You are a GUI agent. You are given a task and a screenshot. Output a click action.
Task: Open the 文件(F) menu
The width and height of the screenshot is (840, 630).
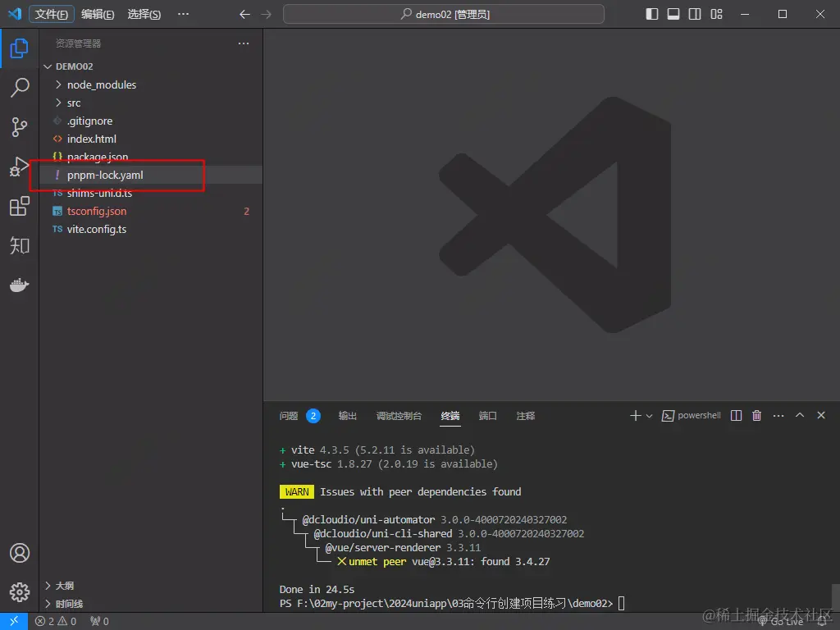52,14
